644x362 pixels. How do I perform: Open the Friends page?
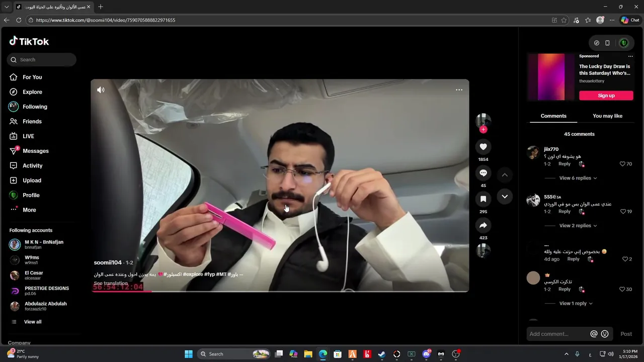(32, 122)
